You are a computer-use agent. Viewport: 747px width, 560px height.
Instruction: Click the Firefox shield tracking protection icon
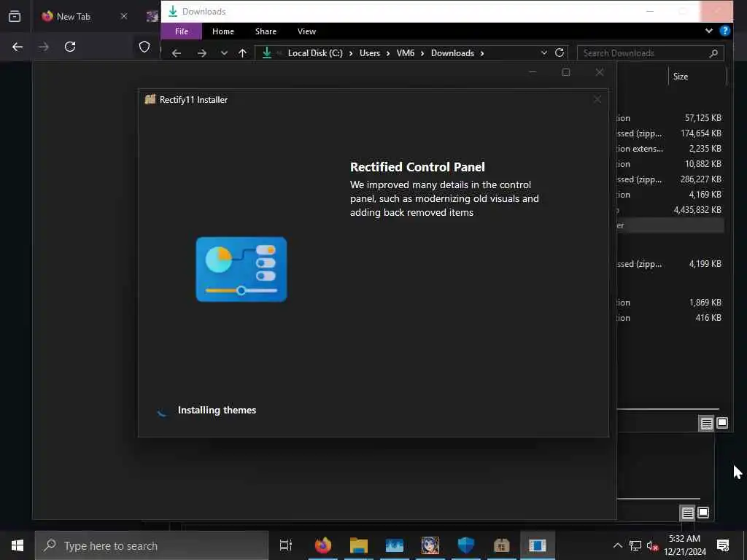(x=144, y=47)
